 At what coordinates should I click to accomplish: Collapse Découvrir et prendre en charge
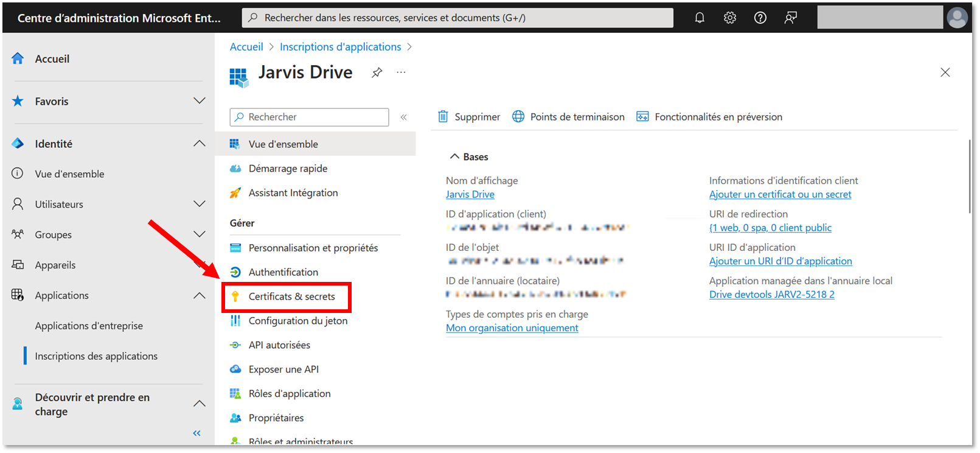(x=199, y=404)
